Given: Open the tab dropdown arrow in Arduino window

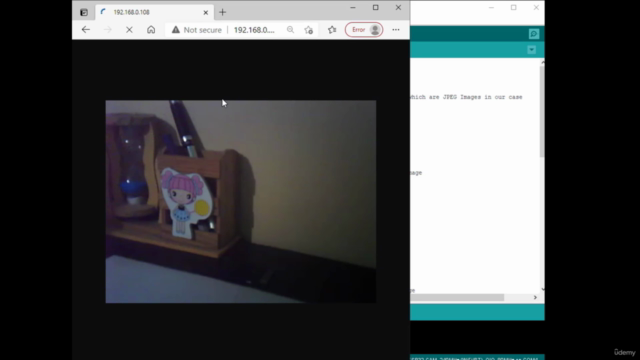Looking at the screenshot, I should click(x=531, y=50).
